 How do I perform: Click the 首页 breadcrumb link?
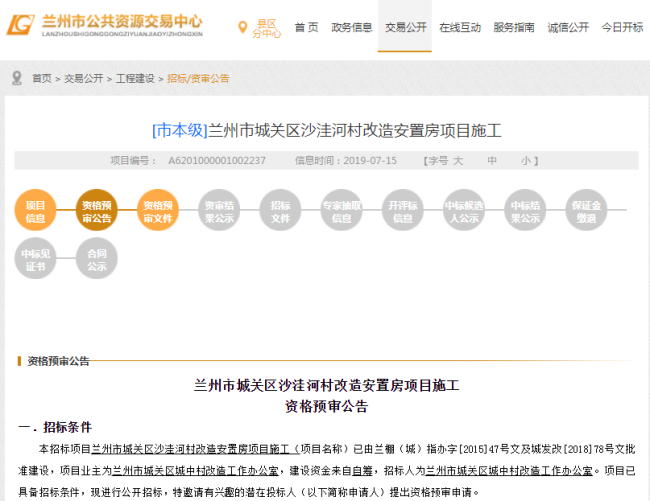click(41, 78)
